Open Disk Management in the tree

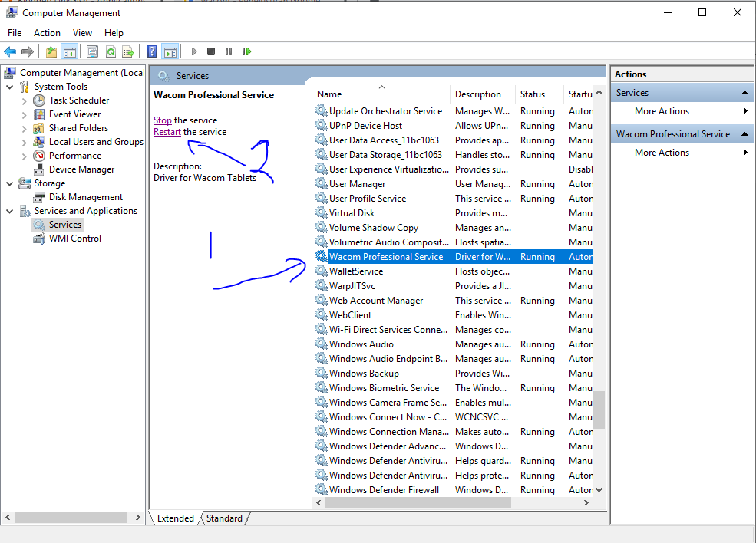(x=86, y=197)
